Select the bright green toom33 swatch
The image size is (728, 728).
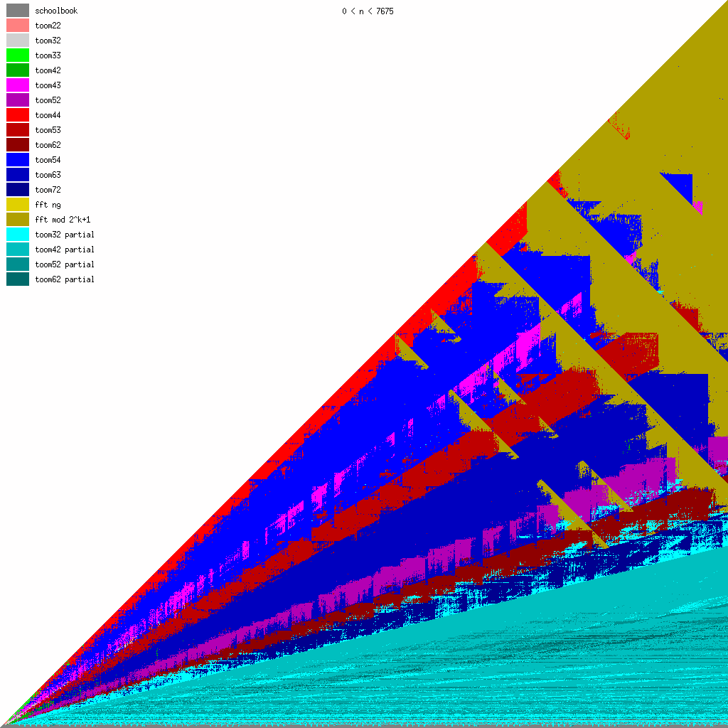pyautogui.click(x=18, y=55)
